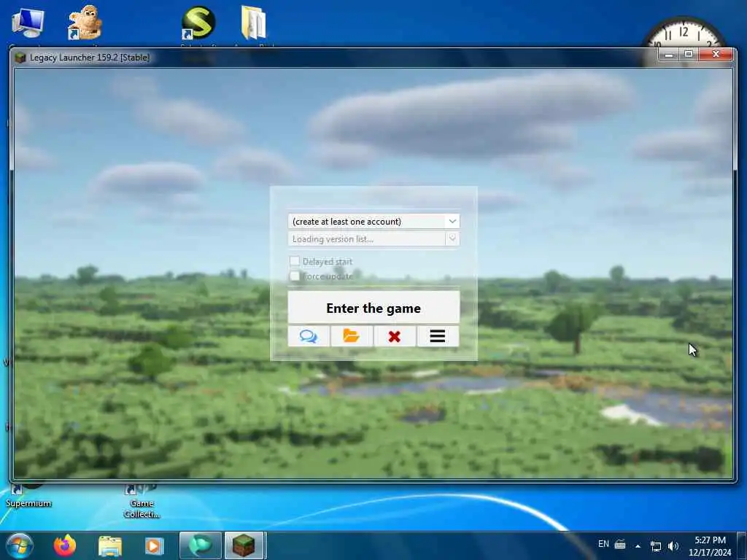This screenshot has width=747, height=560.
Task: Open the game folder button in launcher
Action: (352, 336)
